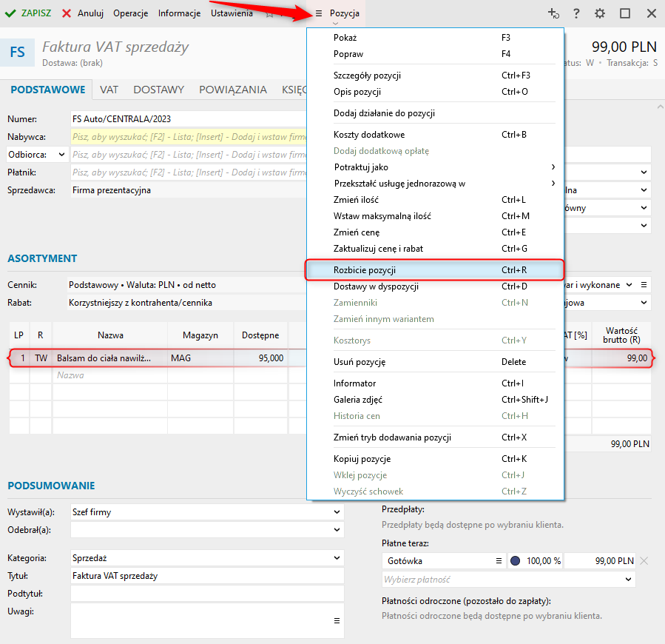Open the Operacje menu
Image resolution: width=665 pixels, height=644 pixels.
(x=131, y=13)
